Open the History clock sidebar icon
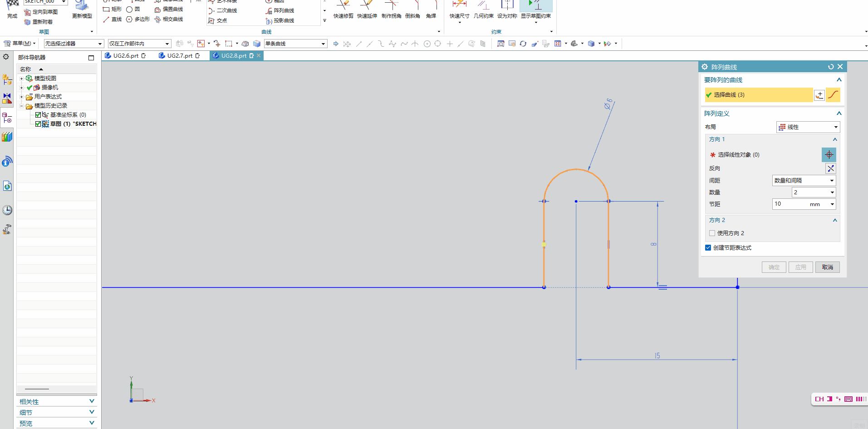This screenshot has height=429, width=868. point(7,210)
